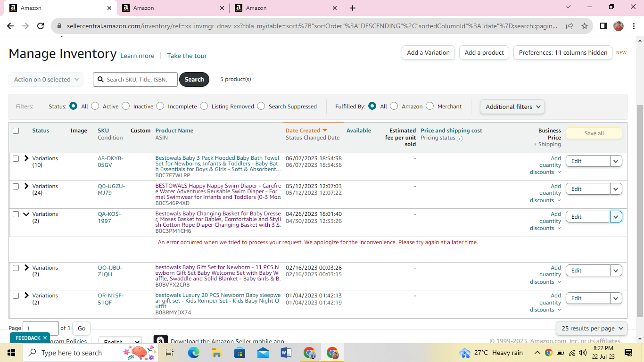644x362 pixels.
Task: Go back with the browser back arrow
Action: coord(10,26)
